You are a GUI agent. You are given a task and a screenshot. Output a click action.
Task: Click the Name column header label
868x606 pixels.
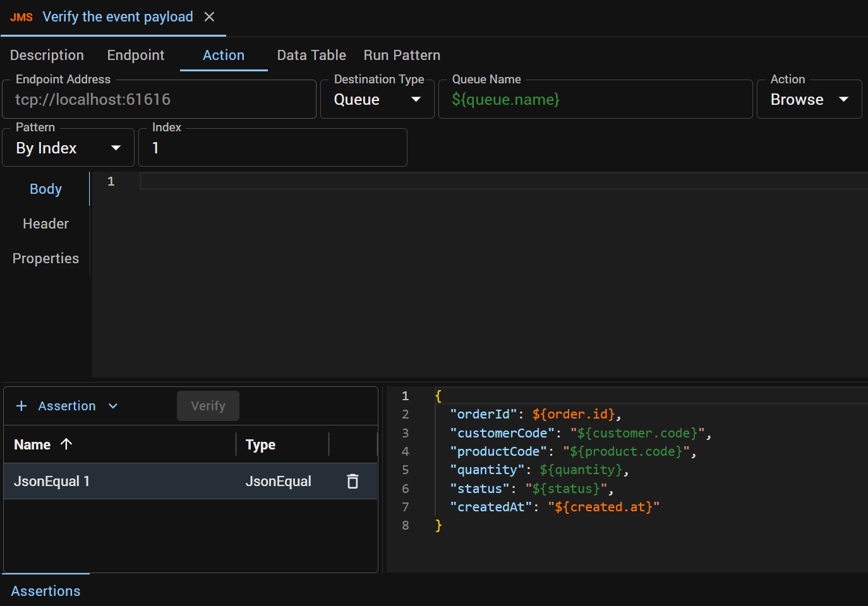coord(32,444)
